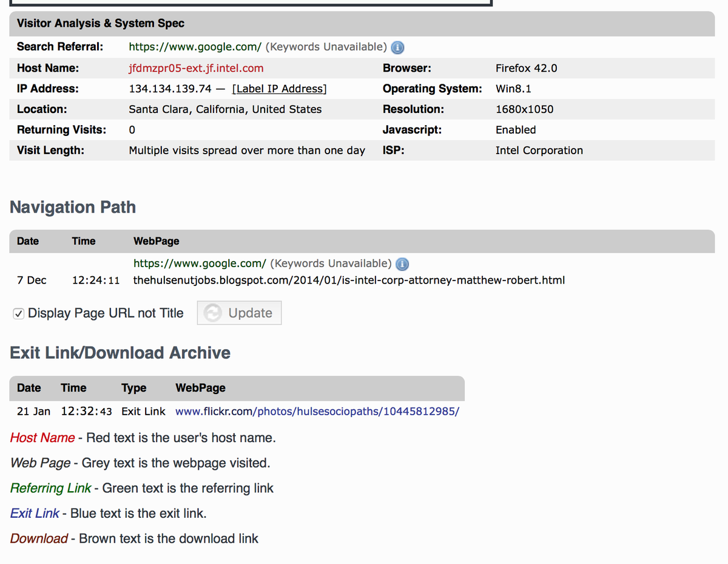Open google.com referring link in Navigation Path

[200, 263]
